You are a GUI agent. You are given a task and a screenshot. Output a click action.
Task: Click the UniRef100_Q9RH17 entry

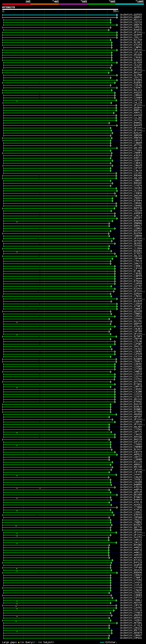tap(131, 226)
